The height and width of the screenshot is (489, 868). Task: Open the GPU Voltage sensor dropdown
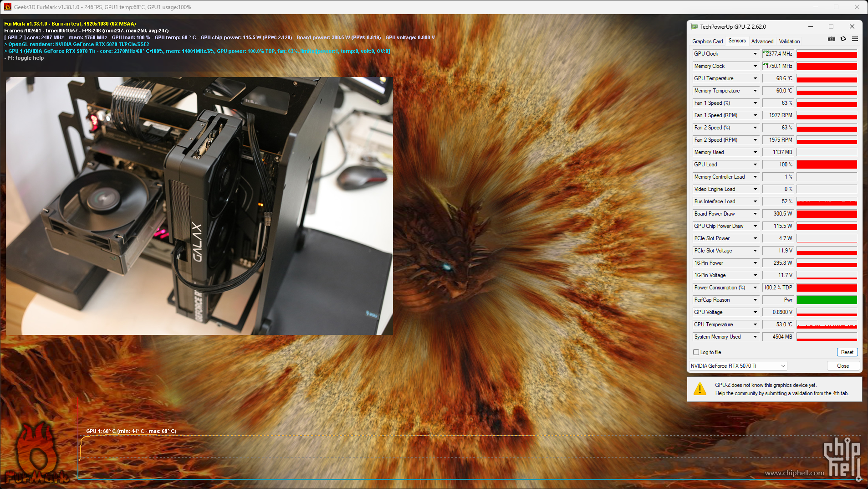point(755,312)
